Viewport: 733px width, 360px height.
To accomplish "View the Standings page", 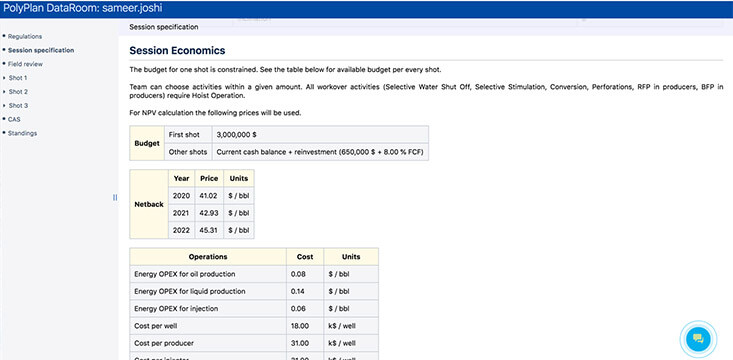I will point(22,133).
